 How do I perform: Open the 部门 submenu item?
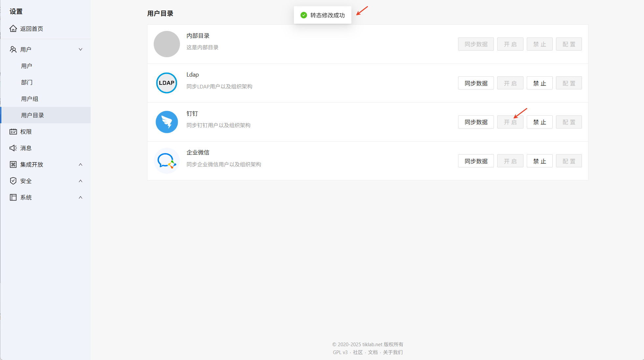pos(27,82)
